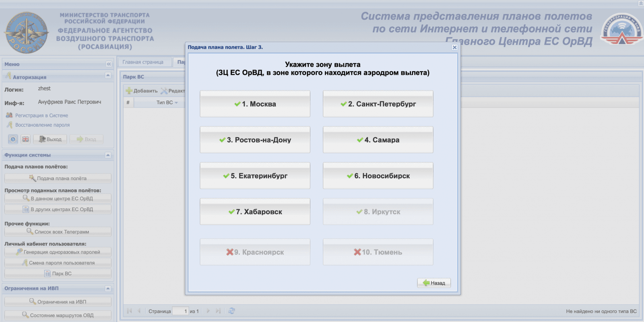644x322 pixels.
Task: Switch language with the British flag icon
Action: [x=26, y=139]
